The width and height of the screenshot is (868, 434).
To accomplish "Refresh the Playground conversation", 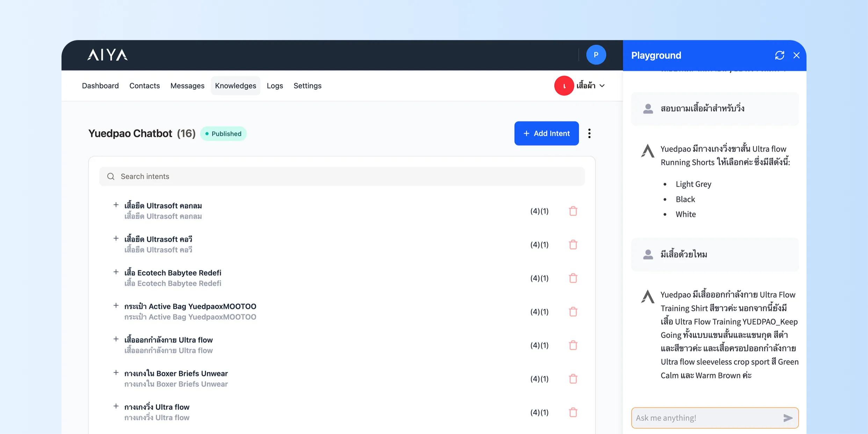I will point(780,55).
